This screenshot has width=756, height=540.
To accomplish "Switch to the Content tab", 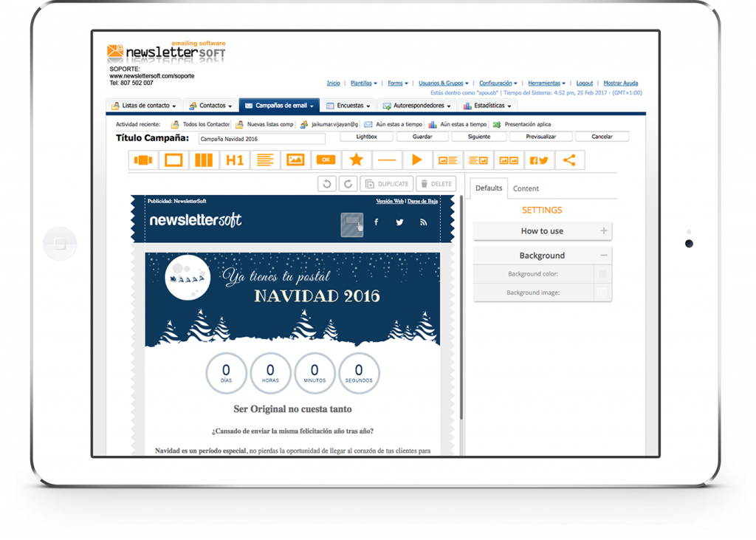I will (x=526, y=188).
